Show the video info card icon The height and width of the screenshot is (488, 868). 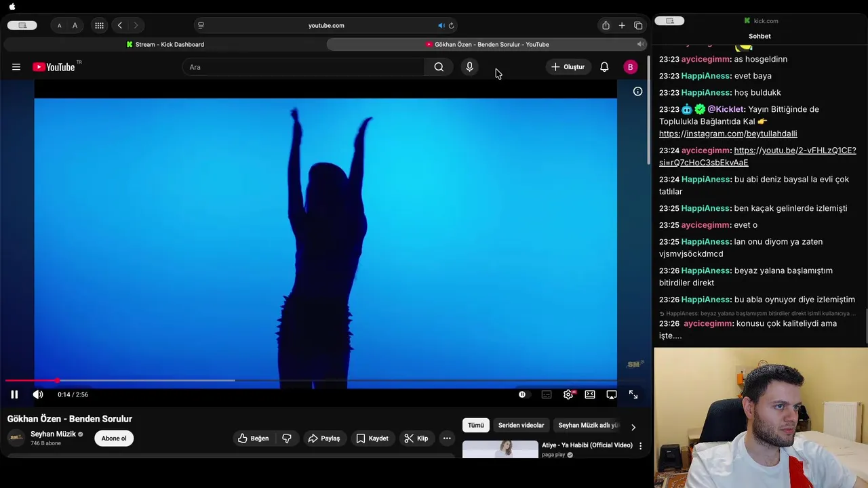click(637, 91)
